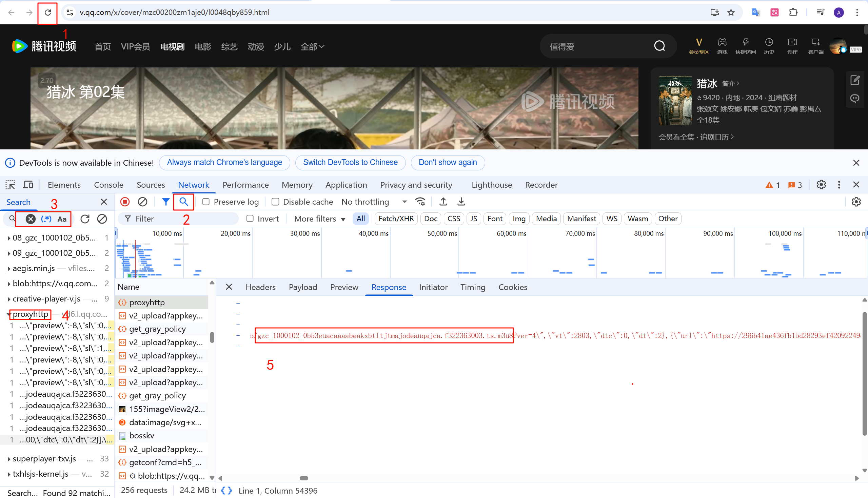This screenshot has height=498, width=868.
Task: Check the Disable cache option
Action: coord(275,202)
